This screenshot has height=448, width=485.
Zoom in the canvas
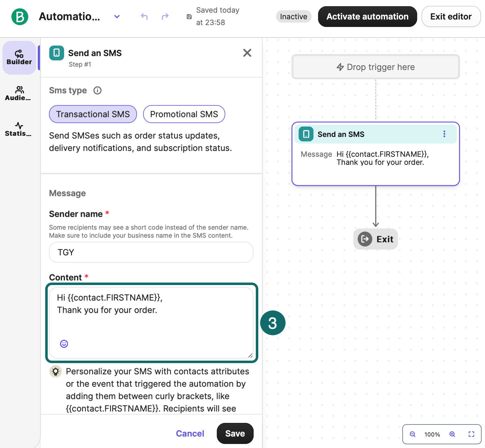[452, 434]
